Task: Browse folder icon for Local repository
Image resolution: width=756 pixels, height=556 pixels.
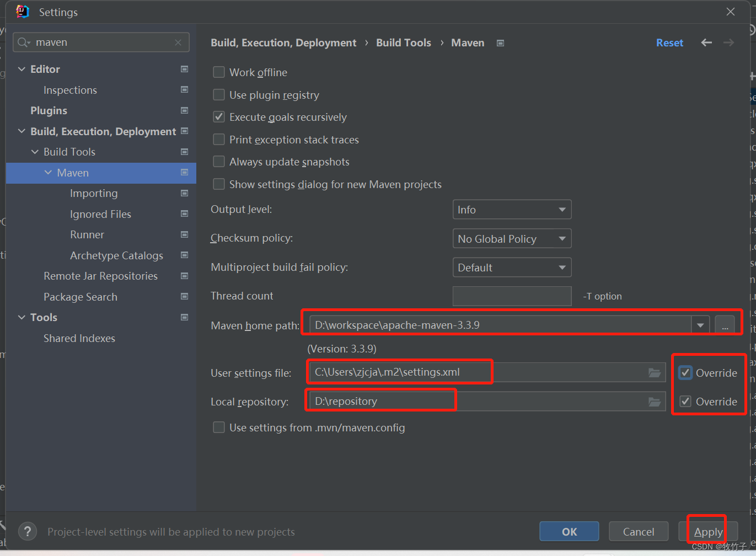Action: (x=655, y=402)
